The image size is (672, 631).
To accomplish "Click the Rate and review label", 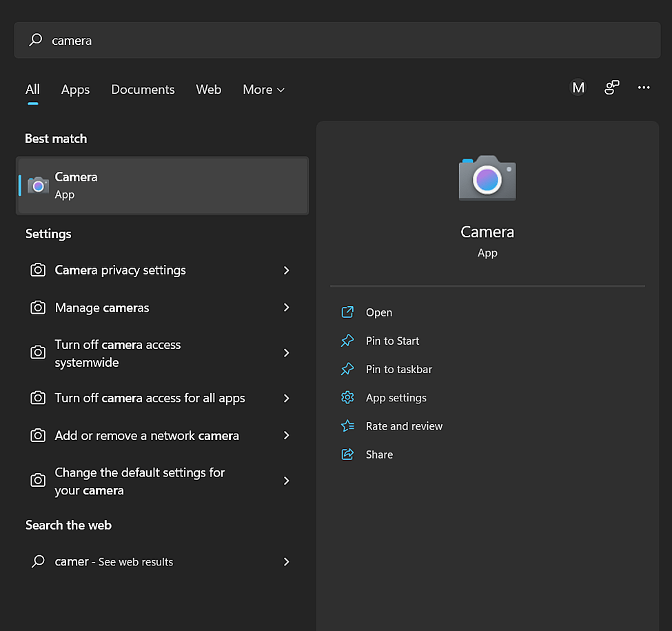I will (404, 426).
